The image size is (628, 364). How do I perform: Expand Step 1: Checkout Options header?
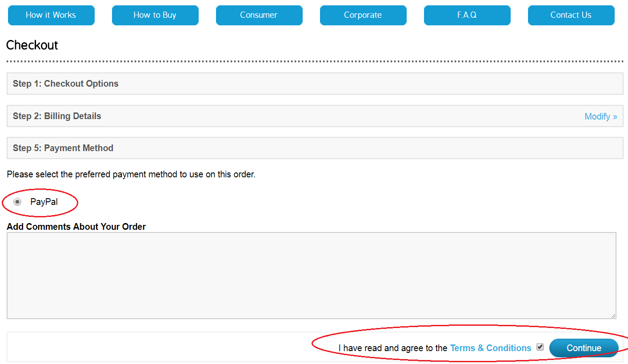tap(315, 84)
